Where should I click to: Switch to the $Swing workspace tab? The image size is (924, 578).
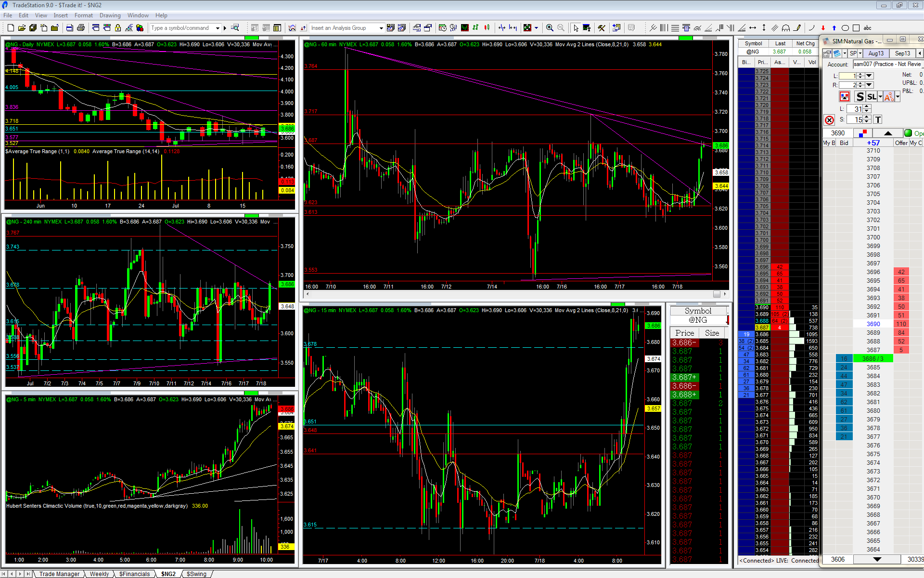tap(196, 574)
